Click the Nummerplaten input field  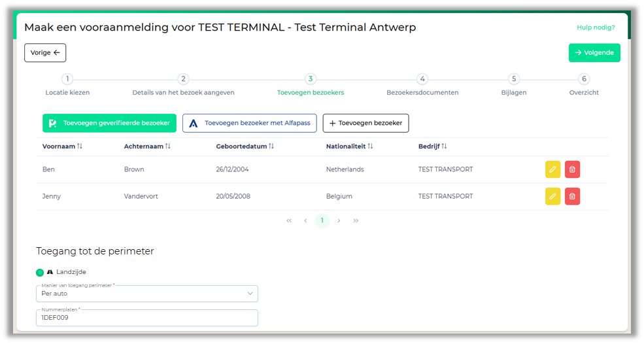(x=147, y=318)
